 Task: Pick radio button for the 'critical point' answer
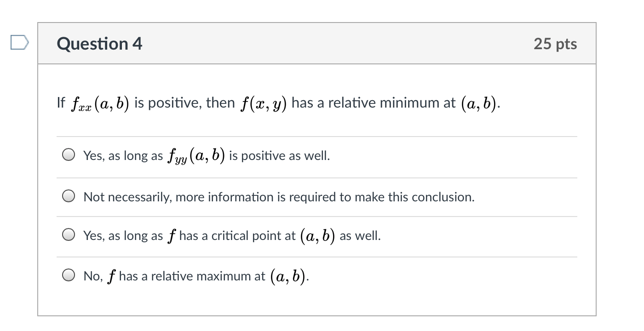tap(69, 236)
